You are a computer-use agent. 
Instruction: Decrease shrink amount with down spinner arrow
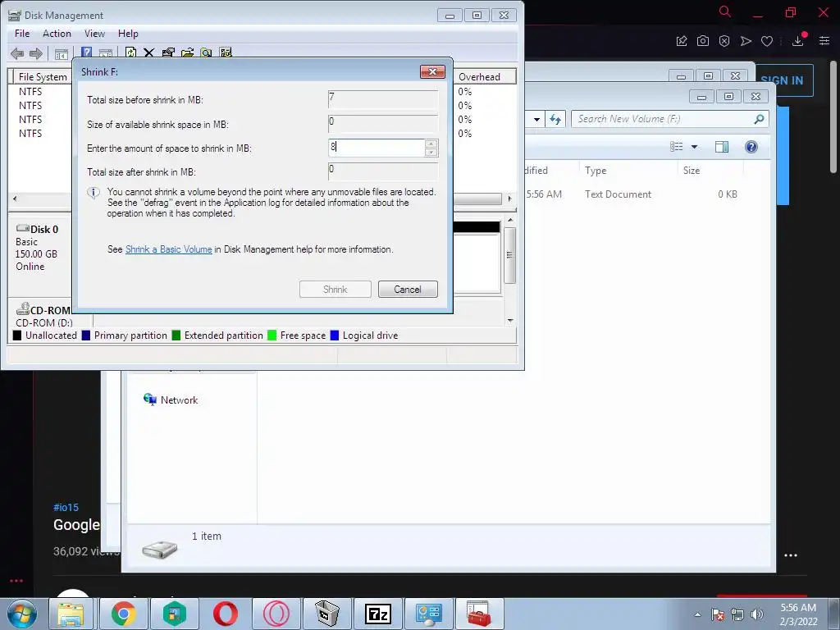coord(431,152)
